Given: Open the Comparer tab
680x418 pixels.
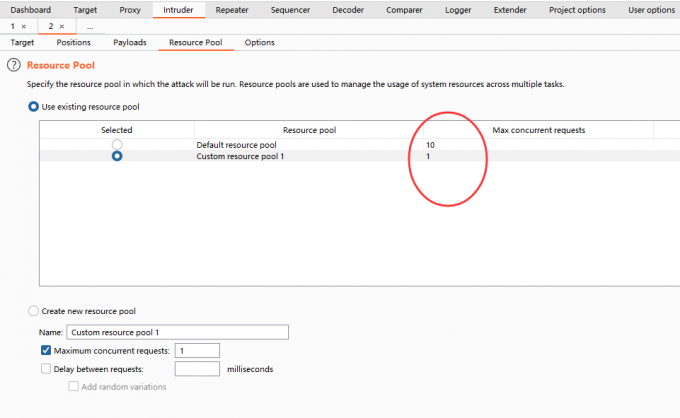Looking at the screenshot, I should click(x=404, y=10).
